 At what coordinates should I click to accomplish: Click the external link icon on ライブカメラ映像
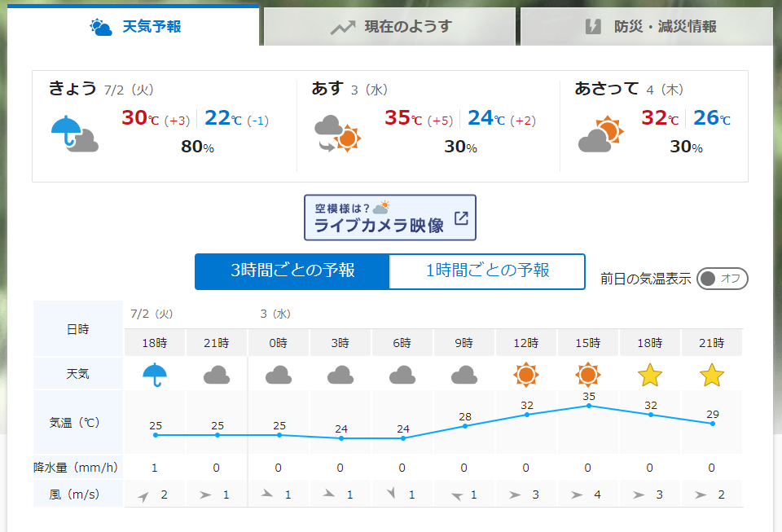pyautogui.click(x=461, y=218)
